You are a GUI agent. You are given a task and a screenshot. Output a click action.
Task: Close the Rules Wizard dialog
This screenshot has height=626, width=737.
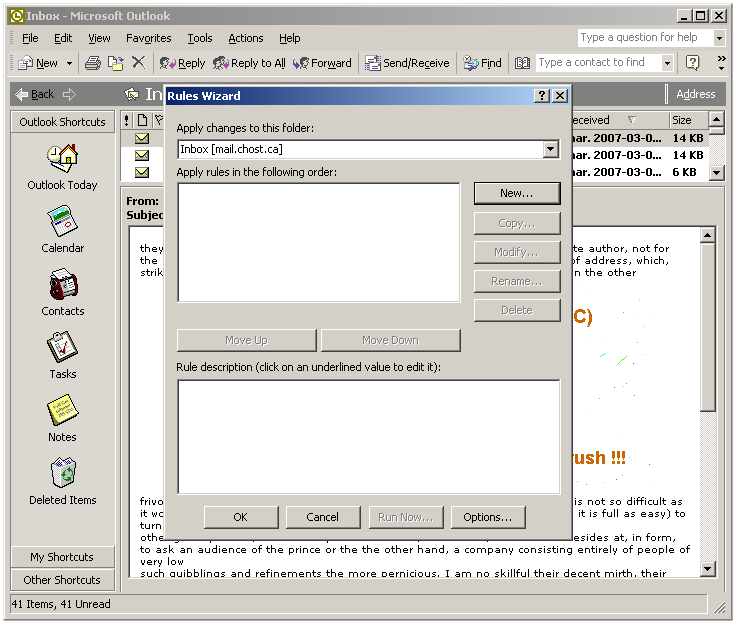[x=559, y=96]
